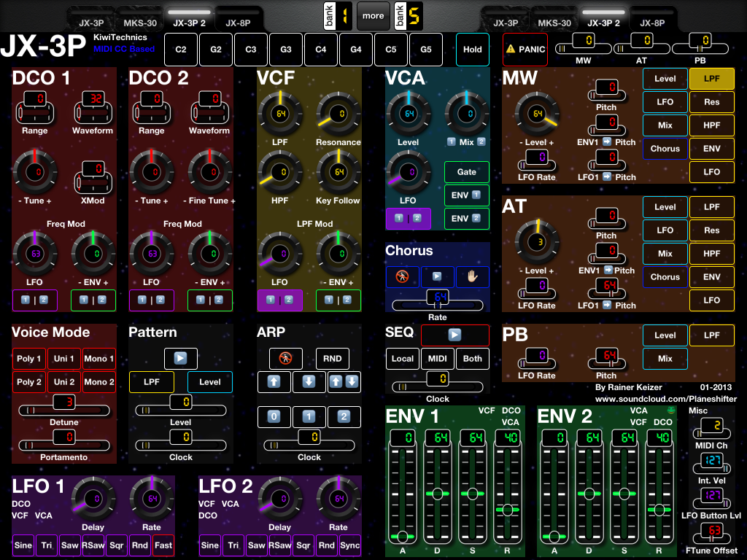The width and height of the screenshot is (747, 560).
Task: Click the ENV 1 Decay slider
Action: 438,486
